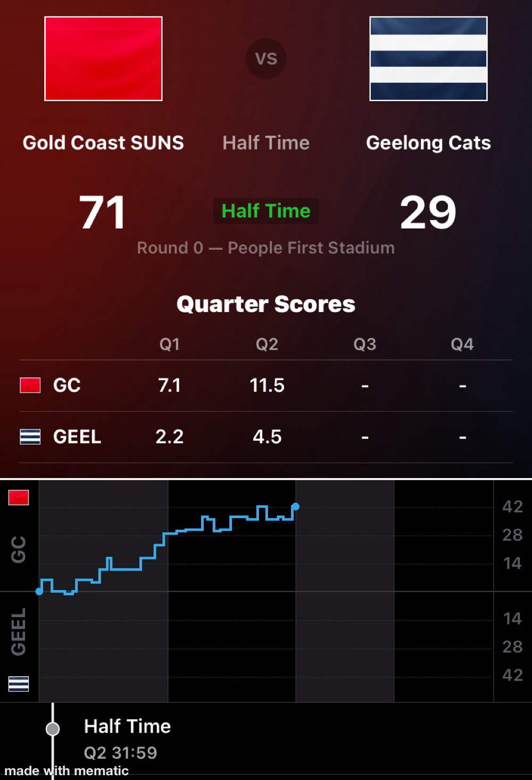The height and width of the screenshot is (780, 532).
Task: Click the striped flag icon on worm chart
Action: point(19,684)
